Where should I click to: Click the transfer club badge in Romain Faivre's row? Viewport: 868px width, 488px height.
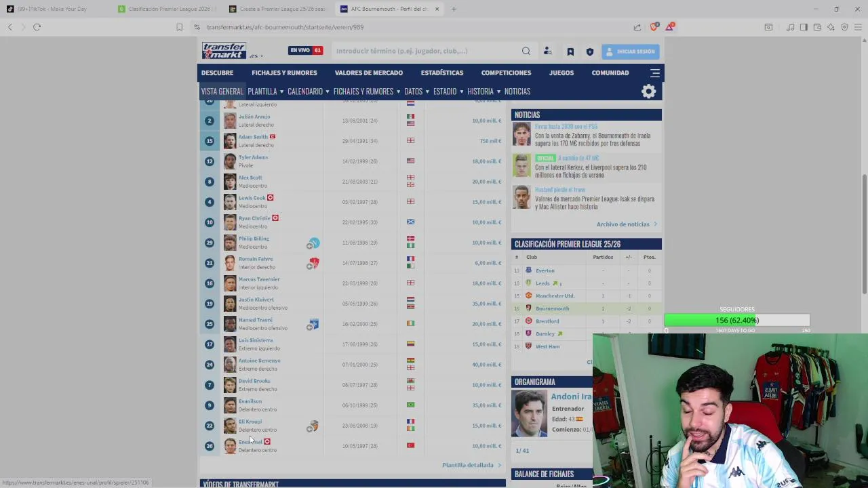[313, 263]
